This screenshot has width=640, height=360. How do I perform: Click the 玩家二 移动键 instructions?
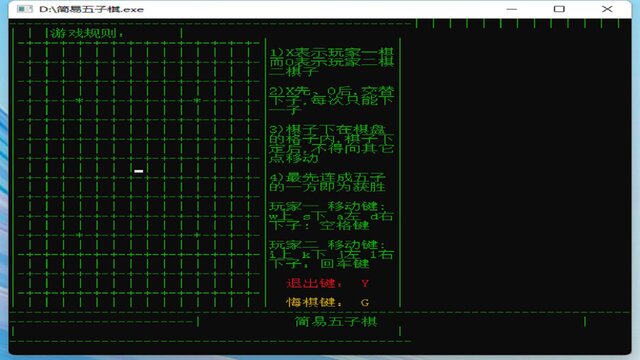pos(331,254)
